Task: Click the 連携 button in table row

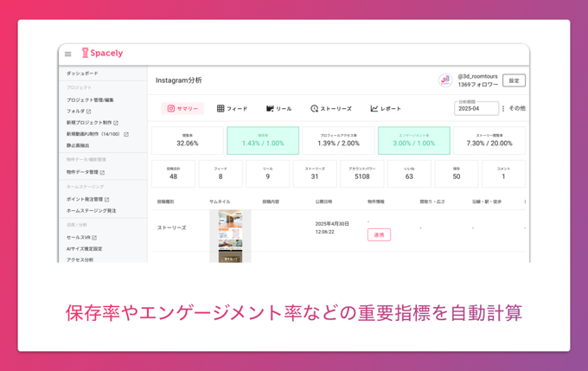Action: click(x=379, y=234)
